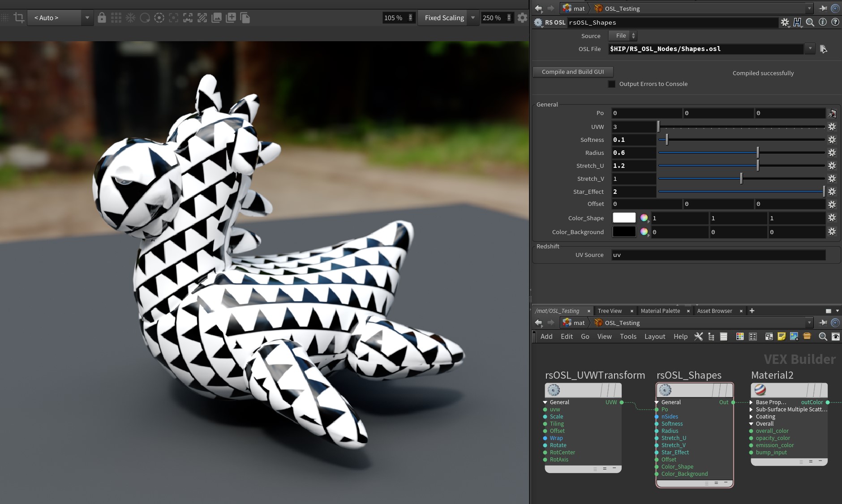Open the OSL File path dropdown arrow

click(810, 49)
